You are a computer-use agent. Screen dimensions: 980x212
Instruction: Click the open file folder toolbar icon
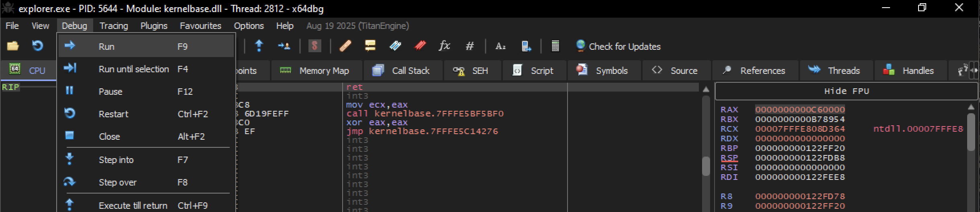coord(13,46)
